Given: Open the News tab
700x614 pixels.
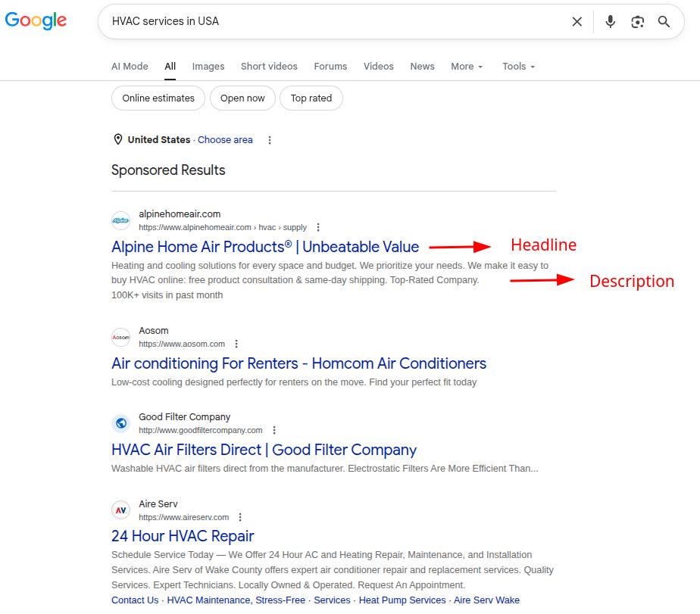Looking at the screenshot, I should [x=422, y=67].
